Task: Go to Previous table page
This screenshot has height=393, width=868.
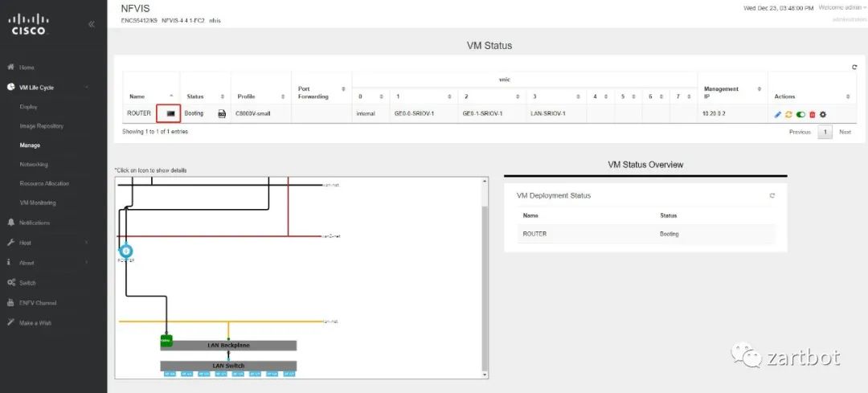Action: (800, 133)
